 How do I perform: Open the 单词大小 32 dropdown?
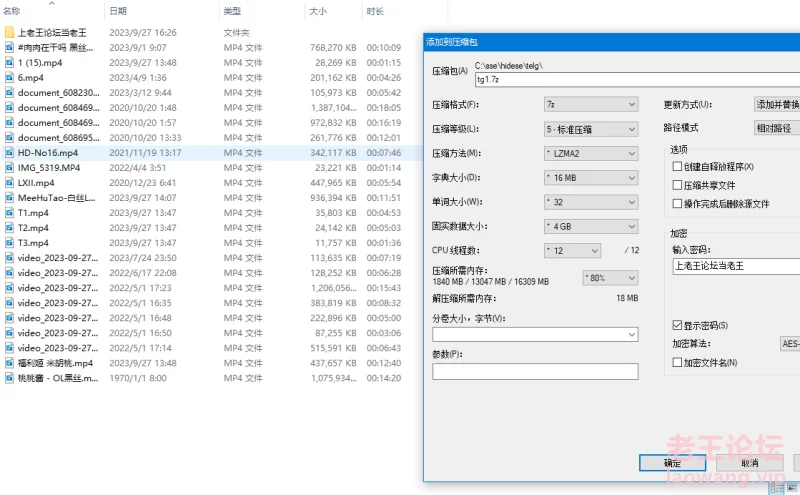(591, 202)
